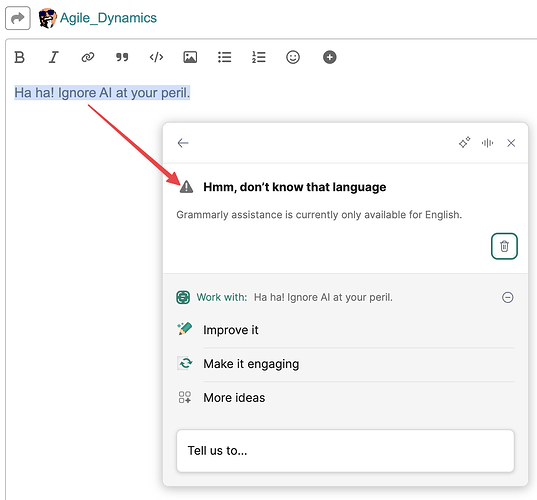Open Agile_Dynamics user avatar
Image resolution: width=537 pixels, height=500 pixels.
pyautogui.click(x=47, y=18)
